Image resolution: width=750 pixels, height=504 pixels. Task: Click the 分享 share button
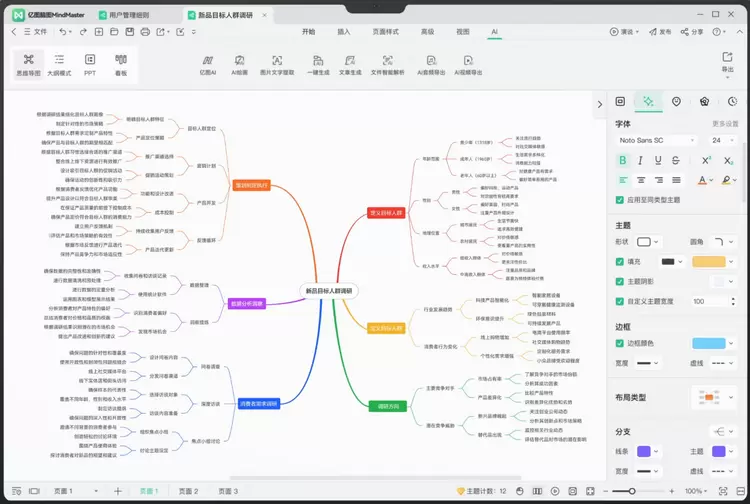click(693, 32)
